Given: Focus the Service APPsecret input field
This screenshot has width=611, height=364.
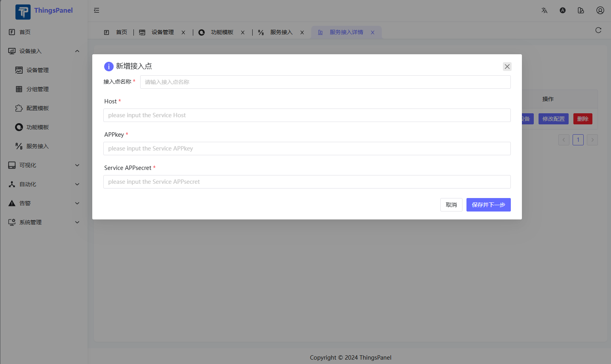Looking at the screenshot, I should (x=307, y=182).
